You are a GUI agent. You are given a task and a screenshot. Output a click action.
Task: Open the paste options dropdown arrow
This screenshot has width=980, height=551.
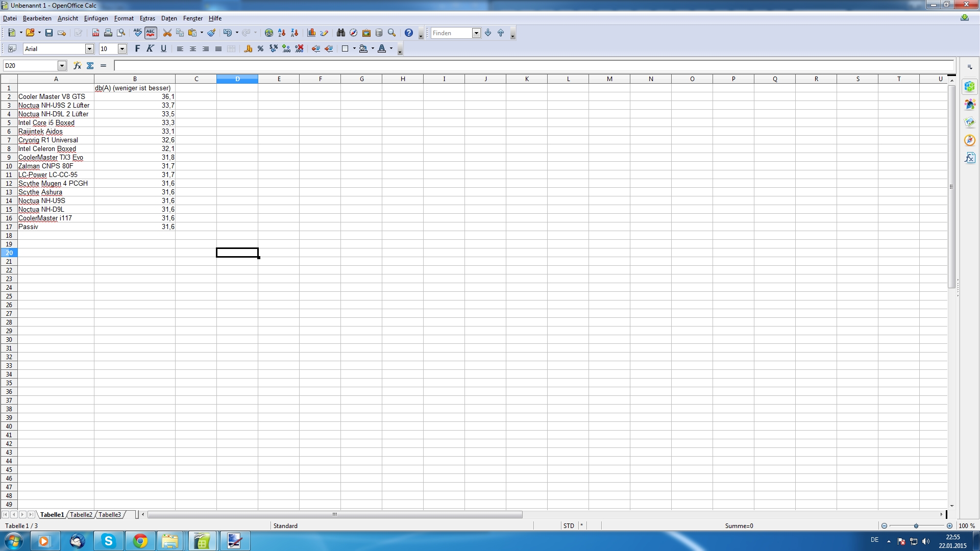pyautogui.click(x=202, y=33)
